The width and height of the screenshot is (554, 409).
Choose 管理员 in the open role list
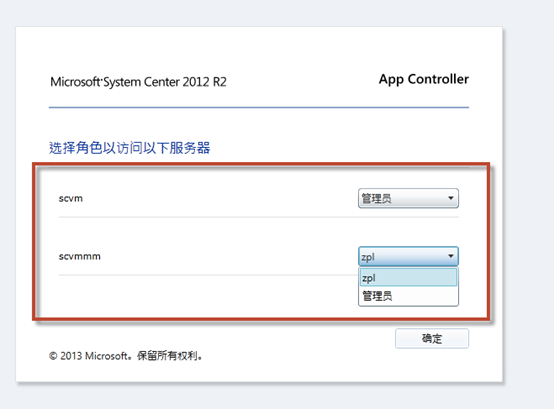tap(408, 296)
